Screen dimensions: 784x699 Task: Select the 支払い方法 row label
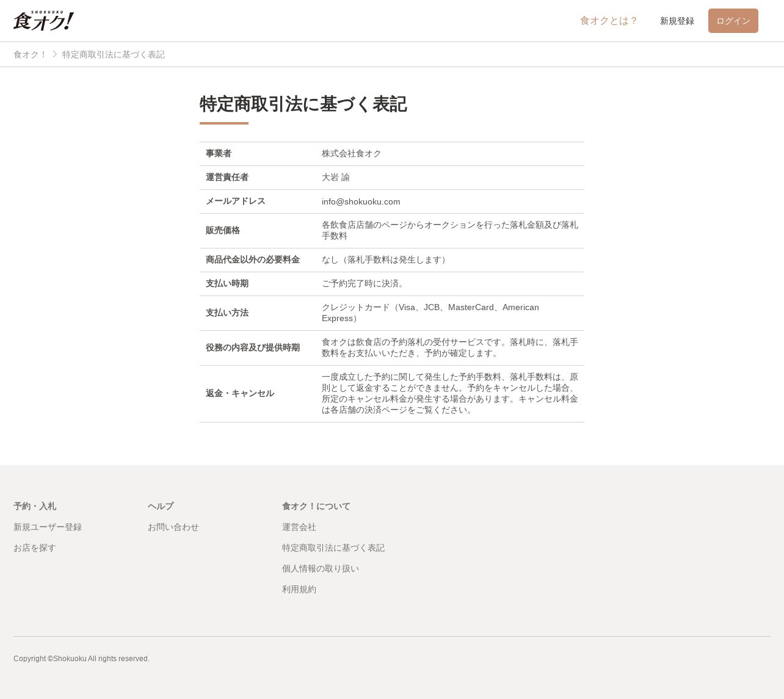(x=227, y=313)
